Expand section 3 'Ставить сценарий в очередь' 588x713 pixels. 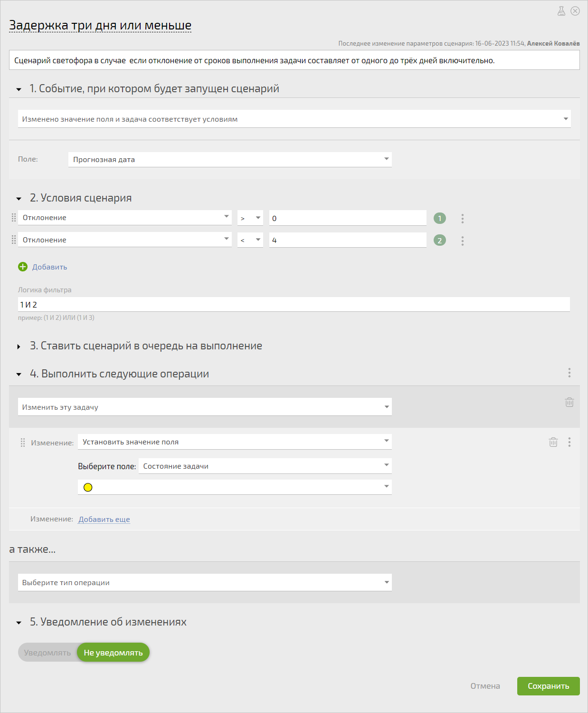coord(19,347)
